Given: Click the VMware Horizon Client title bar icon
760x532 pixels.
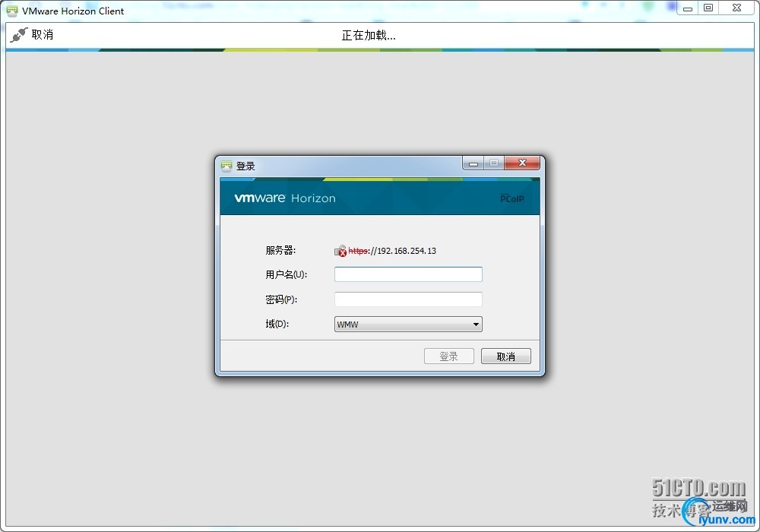Looking at the screenshot, I should tap(12, 11).
